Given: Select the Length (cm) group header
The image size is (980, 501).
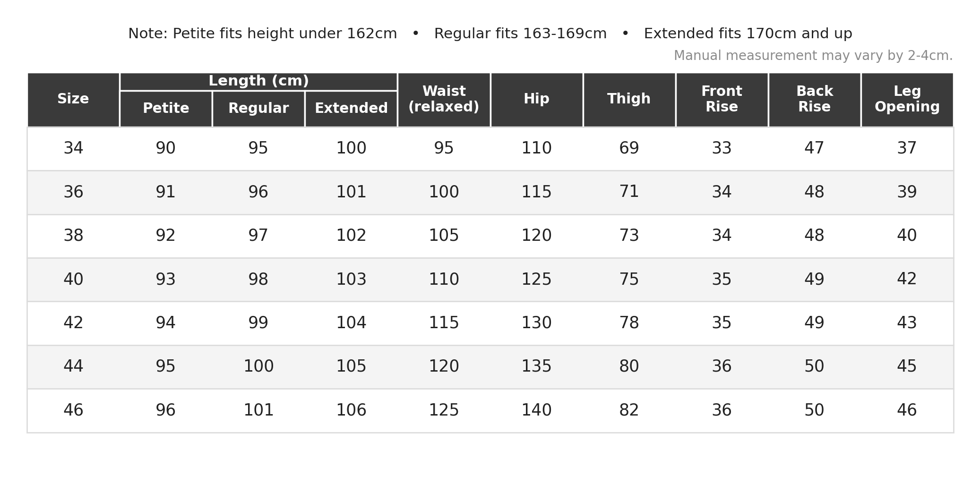Looking at the screenshot, I should point(258,81).
